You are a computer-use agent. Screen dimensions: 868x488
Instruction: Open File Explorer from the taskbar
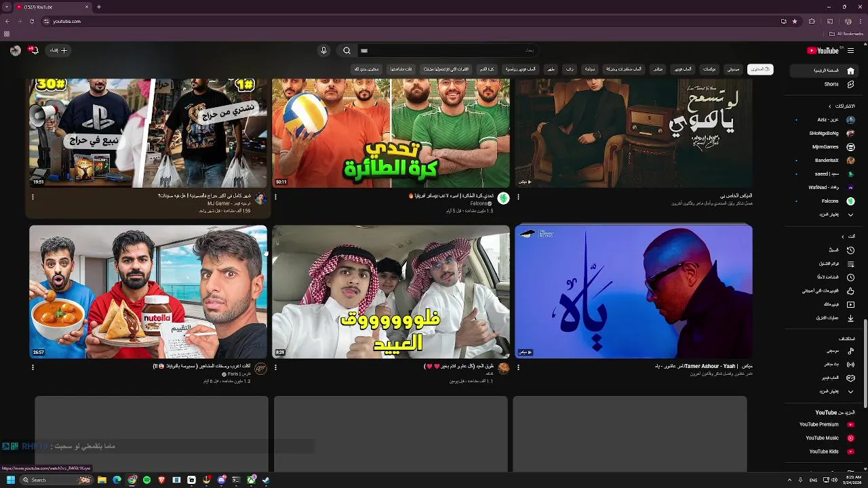tap(102, 480)
